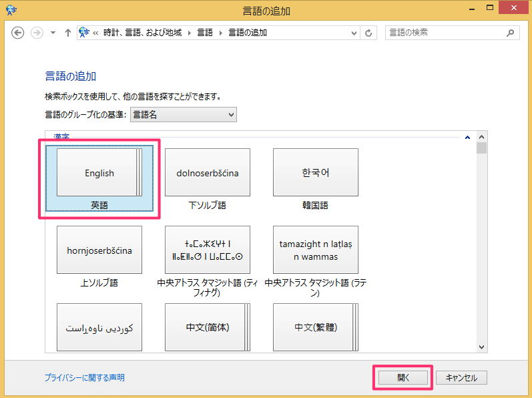
Task: Select the 中文(简体) tile
Action: [208, 327]
